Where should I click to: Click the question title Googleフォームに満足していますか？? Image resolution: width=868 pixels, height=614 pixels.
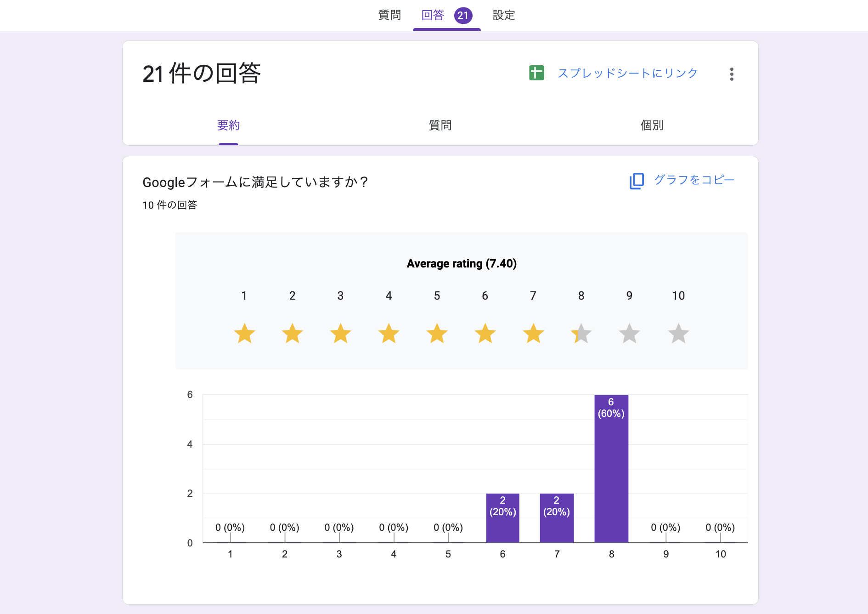[256, 182]
